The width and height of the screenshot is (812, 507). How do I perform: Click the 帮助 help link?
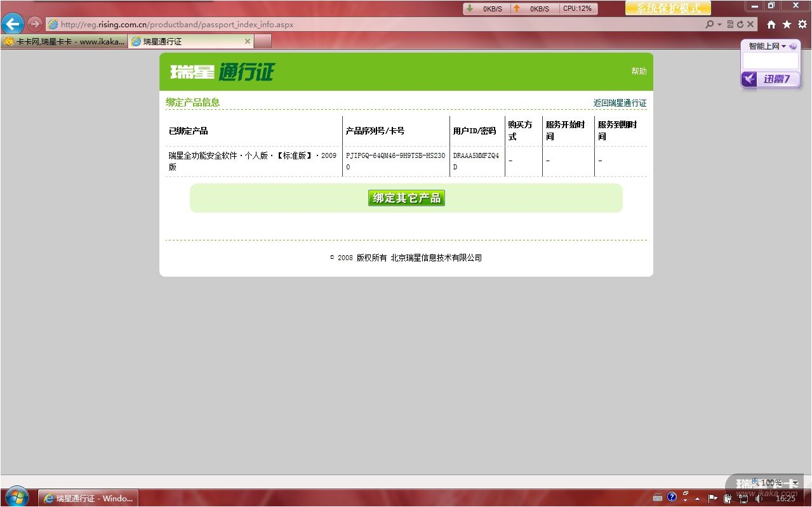pos(639,71)
